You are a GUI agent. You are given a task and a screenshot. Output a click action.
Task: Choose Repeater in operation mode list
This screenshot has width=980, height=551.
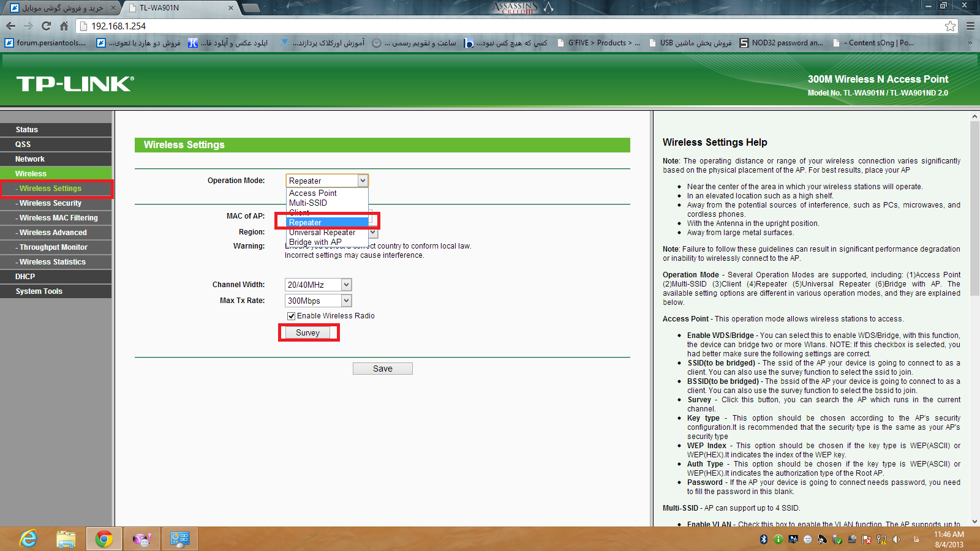click(327, 222)
